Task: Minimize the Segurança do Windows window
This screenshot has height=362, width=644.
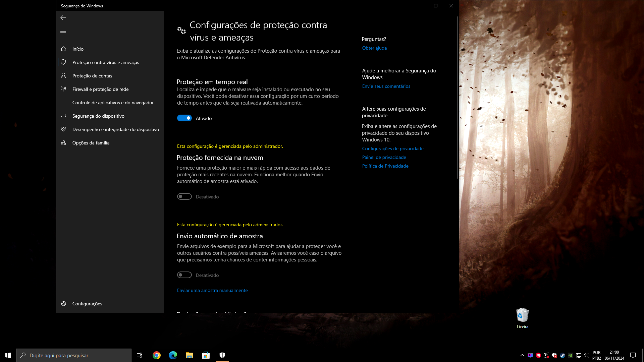Action: coord(420,6)
